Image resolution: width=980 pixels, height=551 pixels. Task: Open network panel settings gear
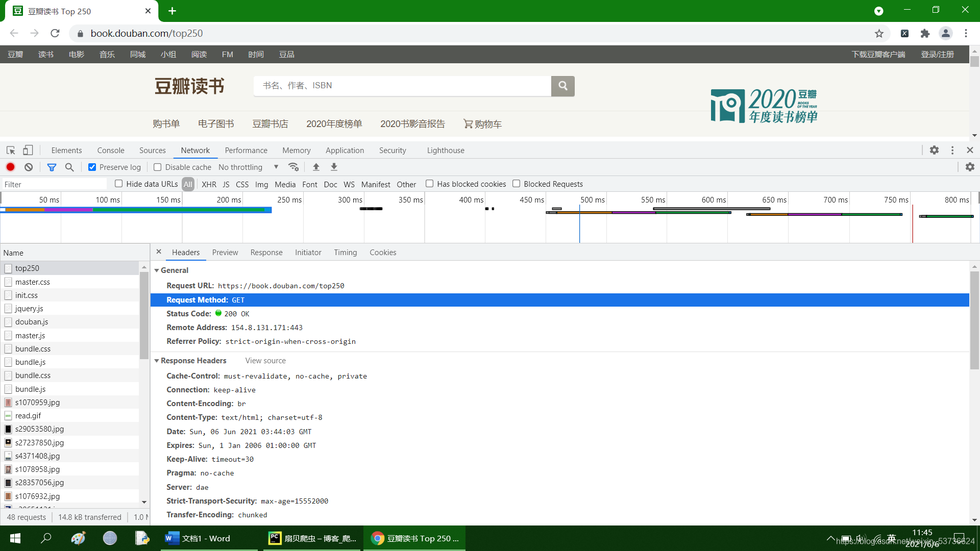pyautogui.click(x=970, y=167)
